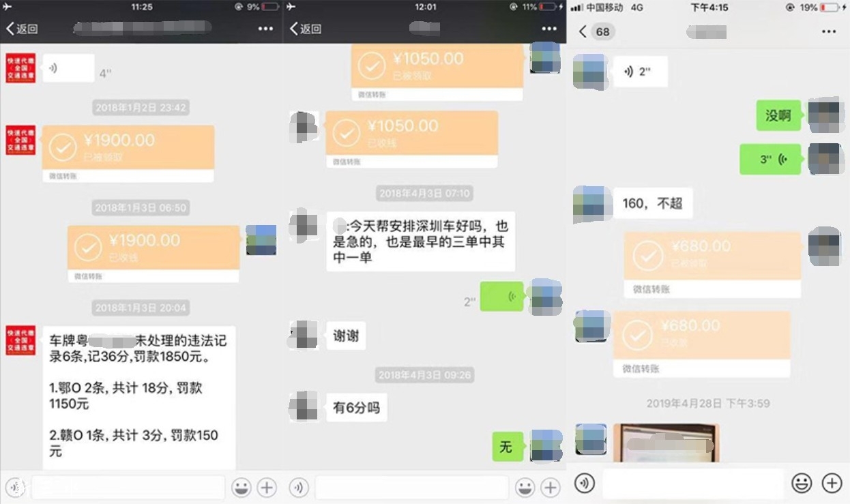Switch to voice input in the 12:01 chat
Viewport: 850px width, 504px height.
click(299, 488)
